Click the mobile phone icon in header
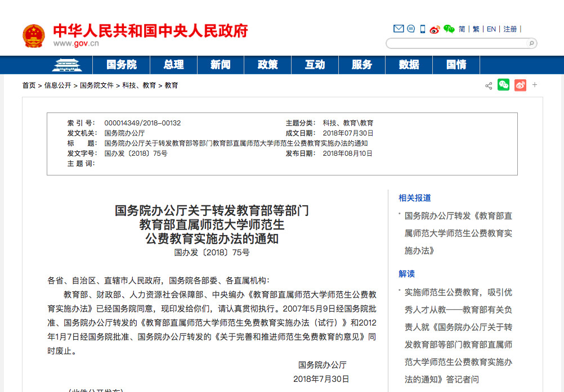 point(423,29)
